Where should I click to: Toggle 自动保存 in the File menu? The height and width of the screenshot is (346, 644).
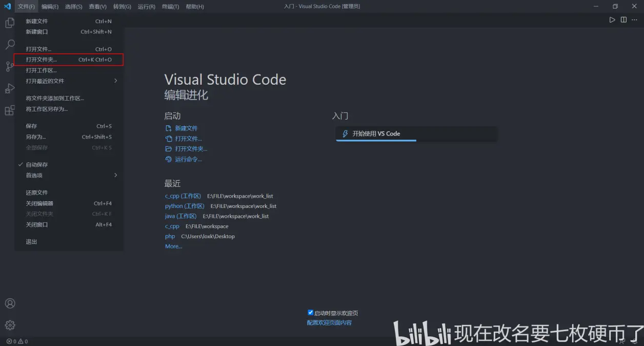pyautogui.click(x=69, y=164)
